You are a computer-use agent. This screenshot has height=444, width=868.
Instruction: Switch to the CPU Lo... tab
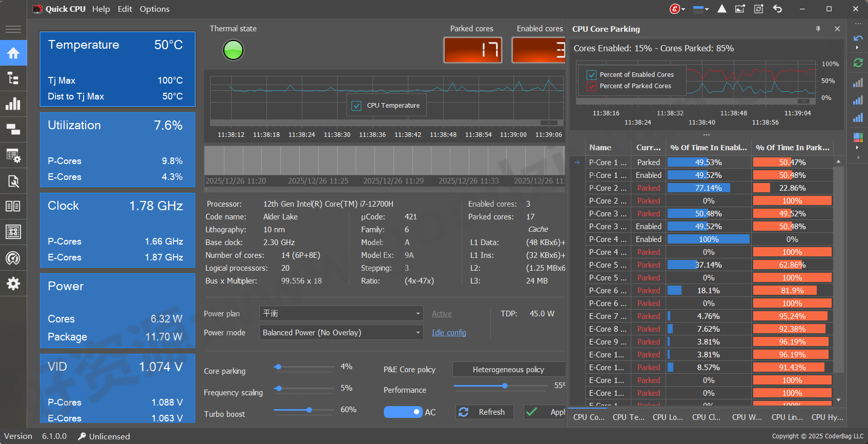[x=668, y=417]
